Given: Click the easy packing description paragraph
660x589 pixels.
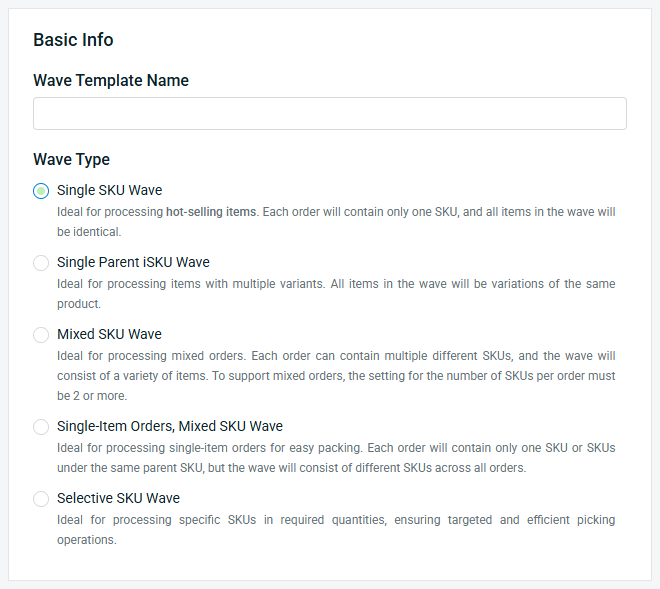Looking at the screenshot, I should 336,458.
